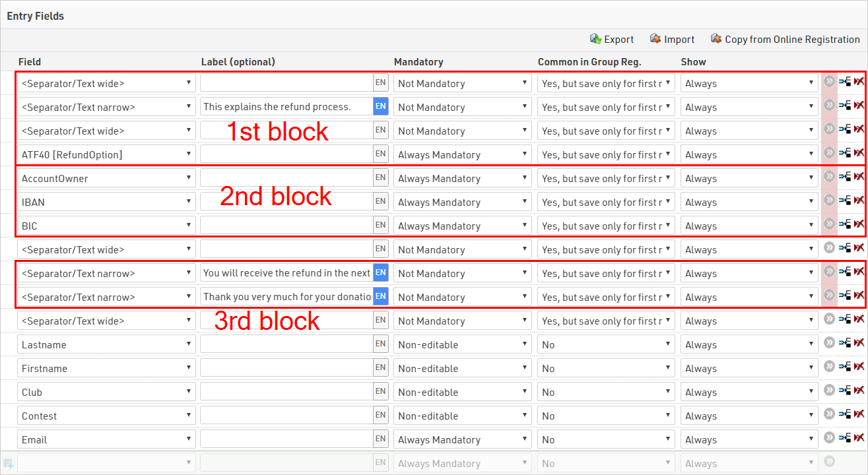Click the label input for Firstname row
This screenshot has height=475, width=868.
(286, 367)
